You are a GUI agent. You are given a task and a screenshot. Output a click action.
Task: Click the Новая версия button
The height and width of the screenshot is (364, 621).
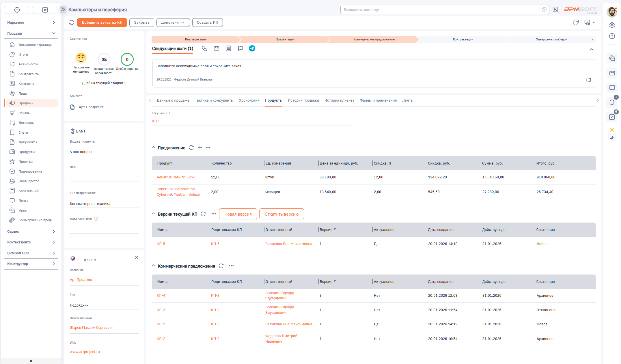tap(238, 214)
